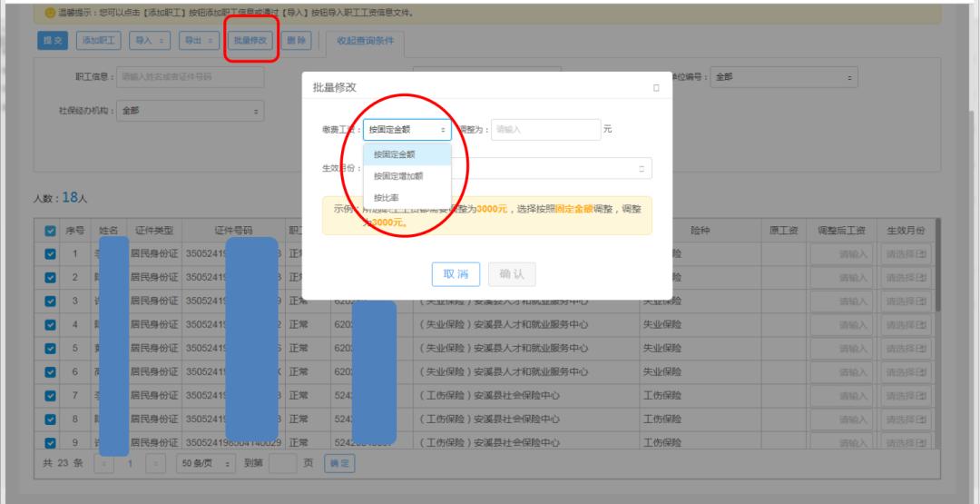980x504 pixels.
Task: Uncheck the checkbox for row 8
Action: pos(51,419)
